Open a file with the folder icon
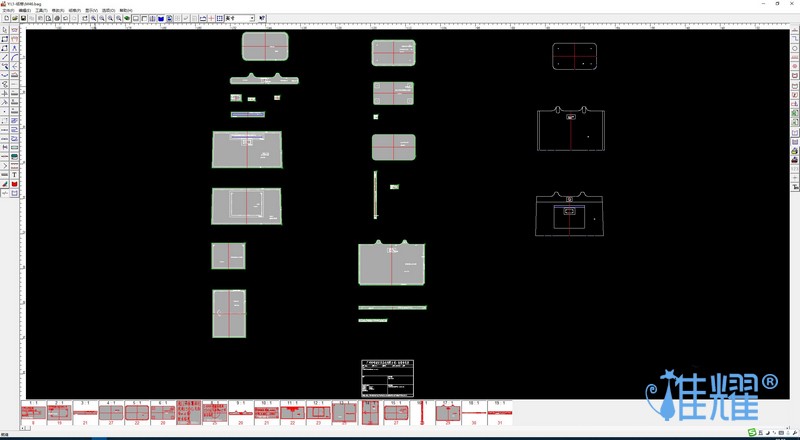 [14, 18]
